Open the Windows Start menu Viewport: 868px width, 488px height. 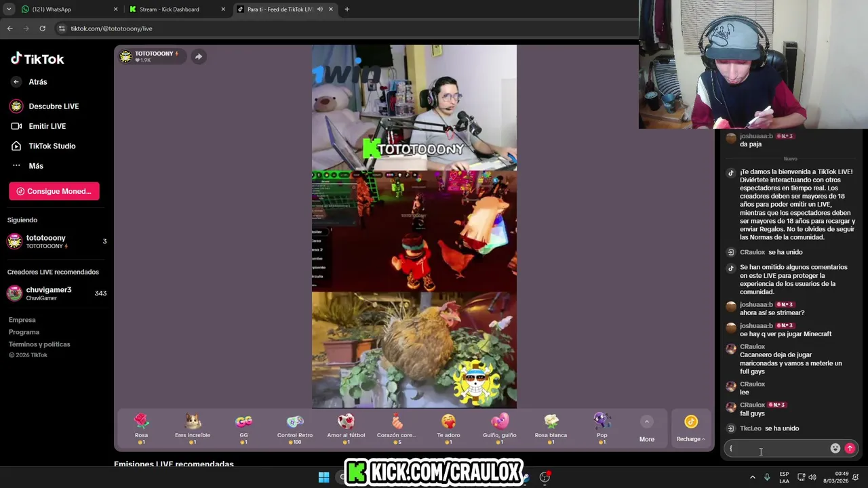(x=323, y=477)
